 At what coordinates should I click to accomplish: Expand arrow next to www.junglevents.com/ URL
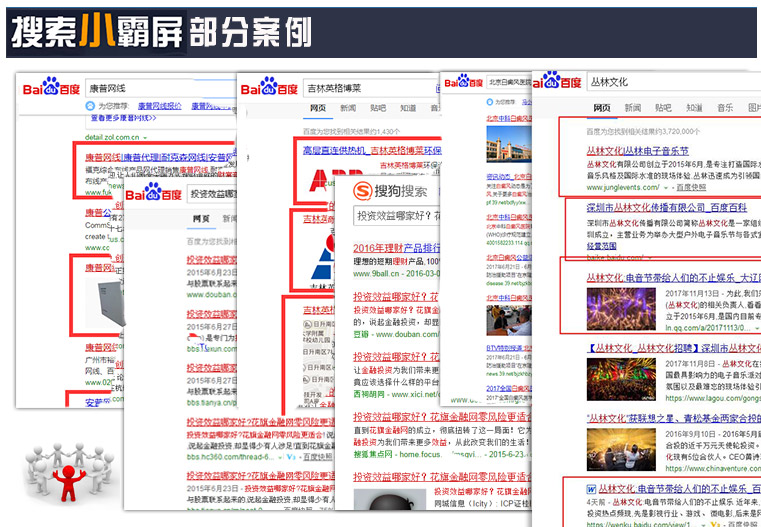pos(666,187)
